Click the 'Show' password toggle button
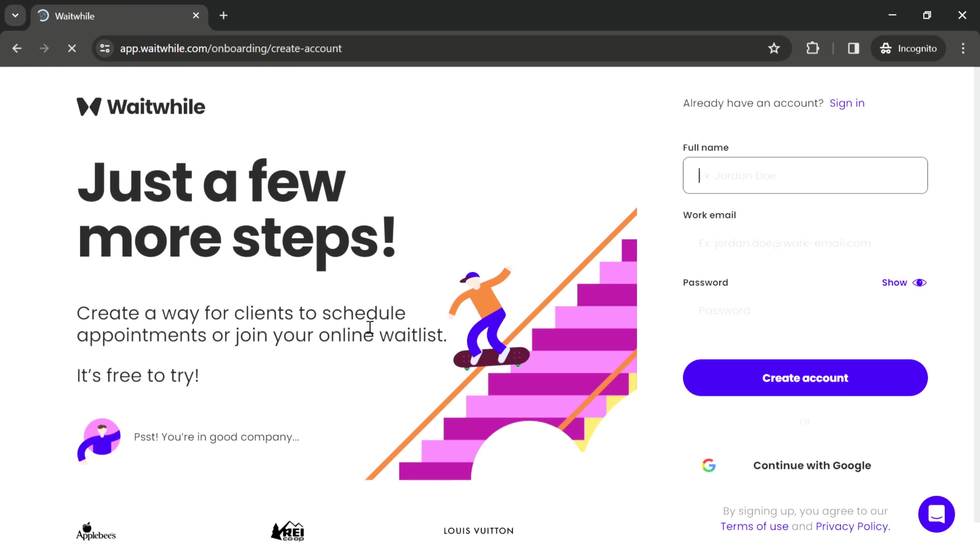980x551 pixels. point(905,282)
